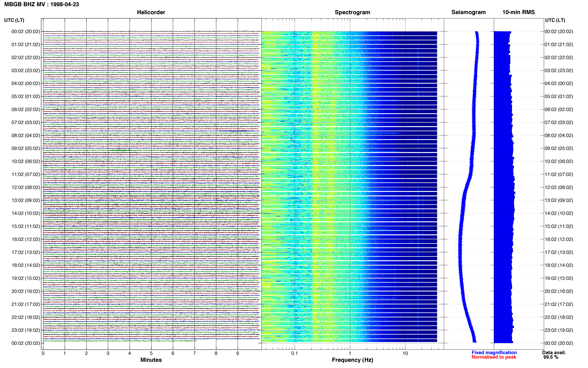Select left time label '15:02 (11:02)'
Screen dimensions: 588x368
(26, 226)
